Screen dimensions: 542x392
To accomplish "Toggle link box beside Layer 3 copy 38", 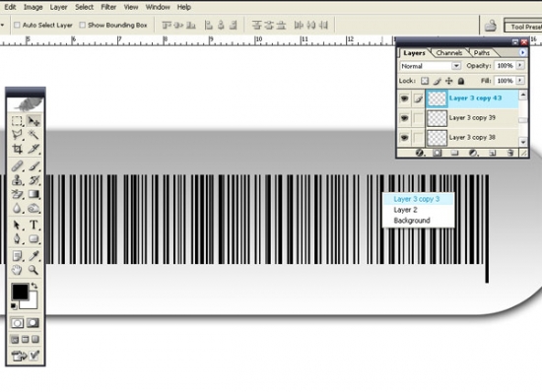I will (418, 138).
